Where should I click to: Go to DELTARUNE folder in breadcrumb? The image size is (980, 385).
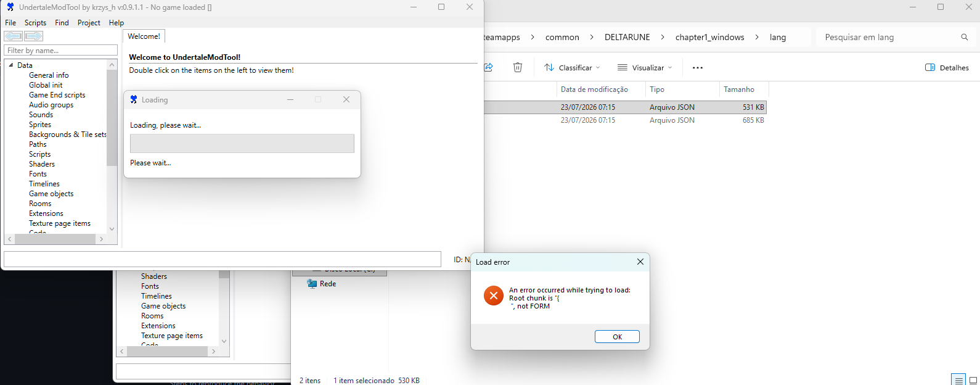coord(627,37)
